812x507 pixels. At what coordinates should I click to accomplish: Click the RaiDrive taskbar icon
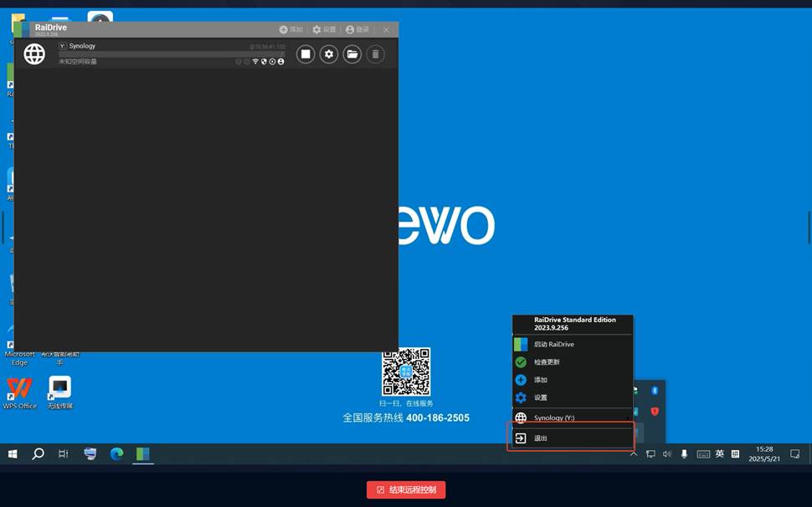point(143,453)
